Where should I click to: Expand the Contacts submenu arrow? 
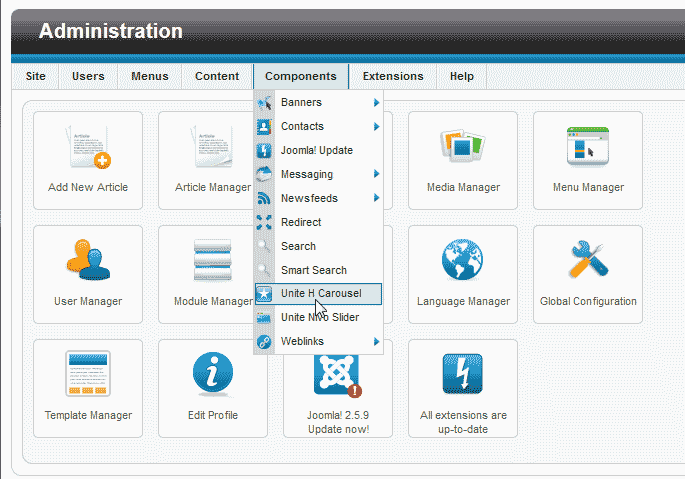pyautogui.click(x=376, y=126)
